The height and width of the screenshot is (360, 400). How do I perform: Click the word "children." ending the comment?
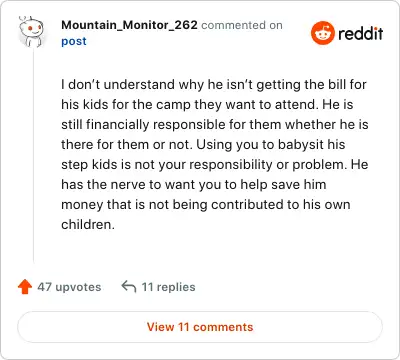pyautogui.click(x=88, y=224)
